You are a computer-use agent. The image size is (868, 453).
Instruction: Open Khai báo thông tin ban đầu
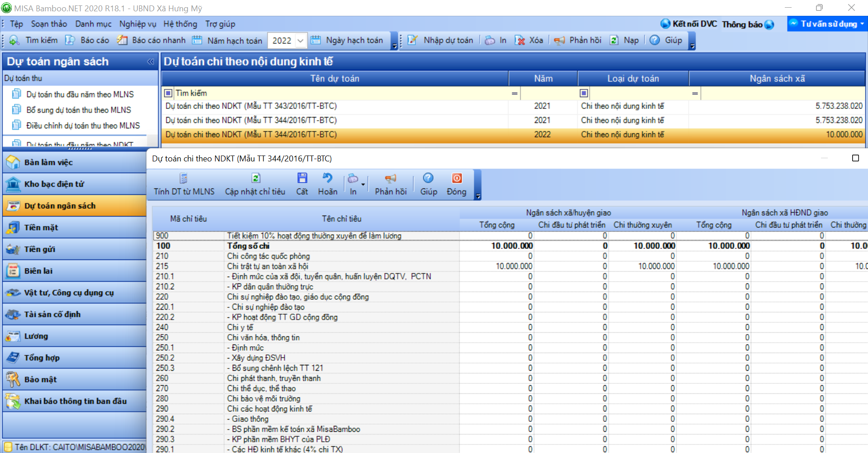coord(74,401)
